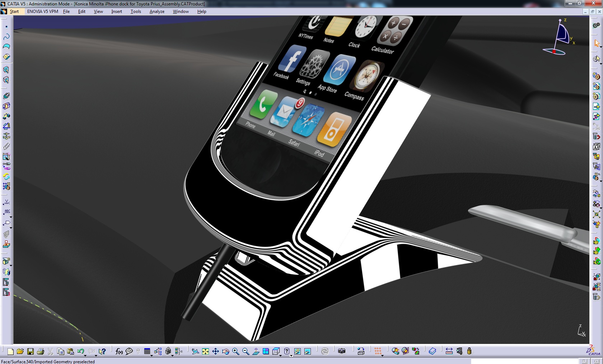
Task: Open the Tools menu
Action: tap(136, 11)
